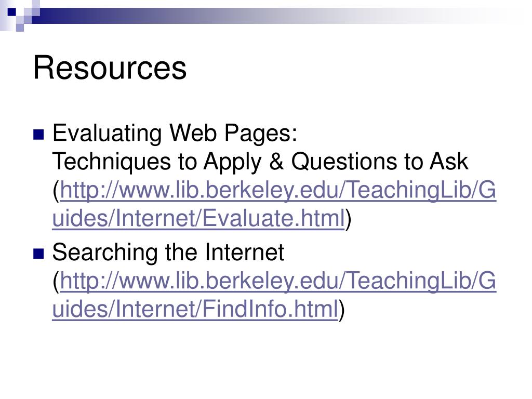Click the 'Evaluating Web Pages:' heading text

pyautogui.click(x=175, y=132)
